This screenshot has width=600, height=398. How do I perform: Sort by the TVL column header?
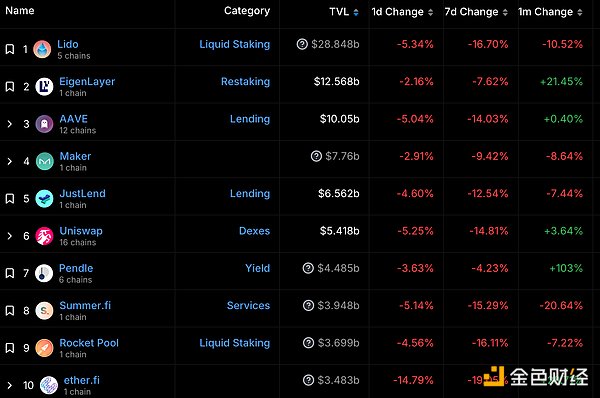pyautogui.click(x=344, y=12)
